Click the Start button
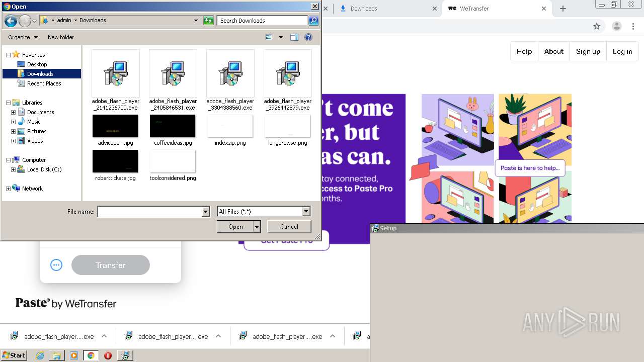 (14, 355)
